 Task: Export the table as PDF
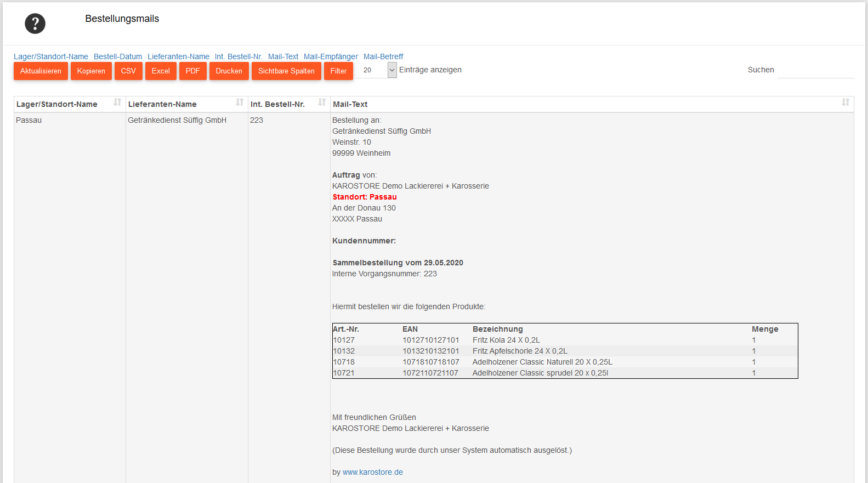click(192, 71)
